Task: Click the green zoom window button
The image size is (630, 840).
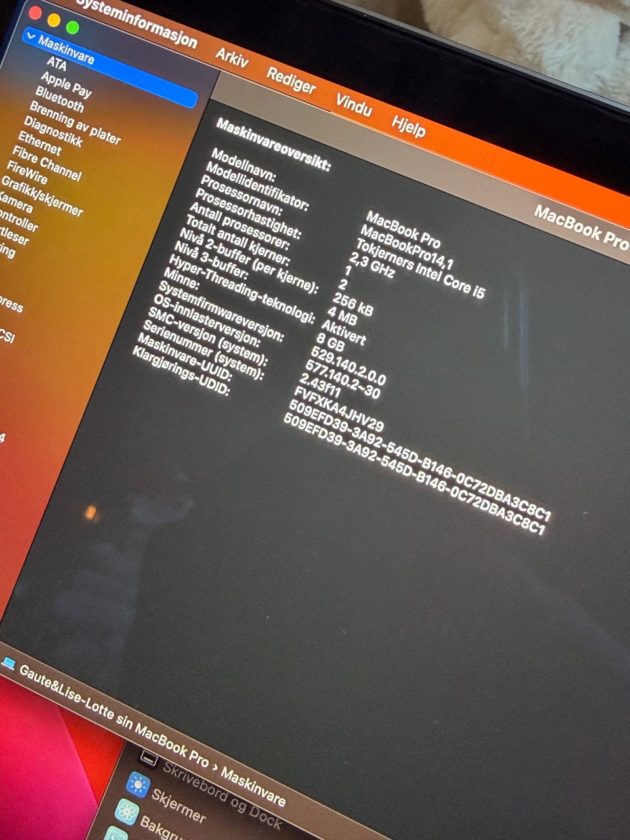Action: (72, 28)
